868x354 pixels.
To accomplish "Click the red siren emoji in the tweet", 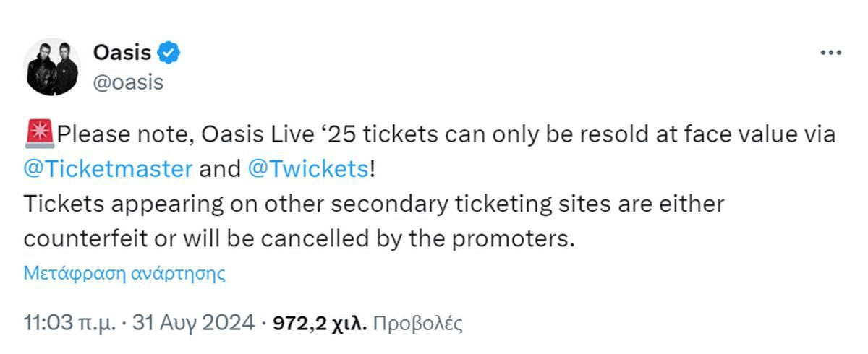I will 39,134.
